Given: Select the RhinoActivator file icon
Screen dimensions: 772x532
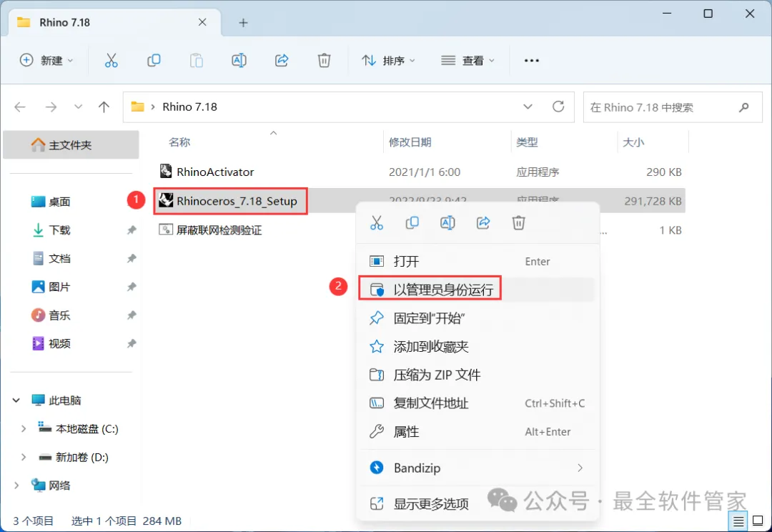Looking at the screenshot, I should pos(166,172).
